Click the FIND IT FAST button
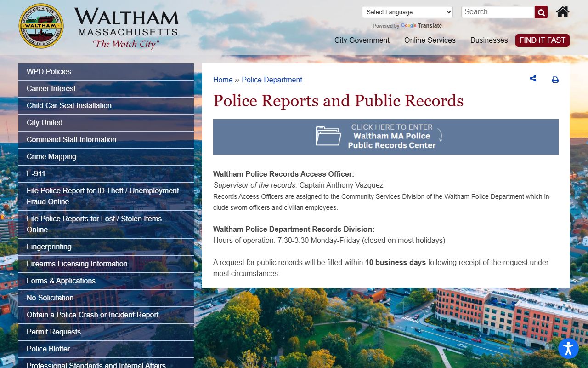This screenshot has height=368, width=588. [x=543, y=40]
